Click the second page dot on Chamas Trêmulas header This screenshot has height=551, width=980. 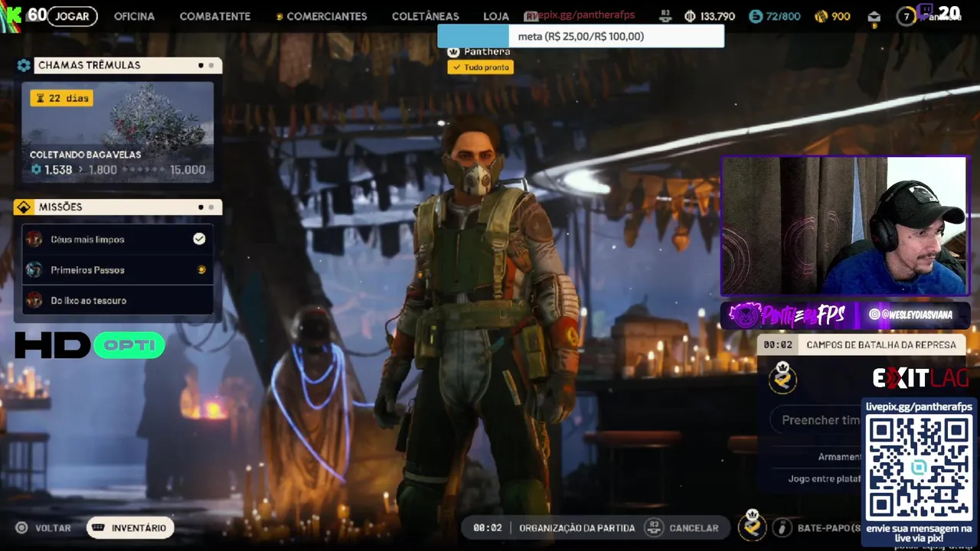(x=211, y=65)
